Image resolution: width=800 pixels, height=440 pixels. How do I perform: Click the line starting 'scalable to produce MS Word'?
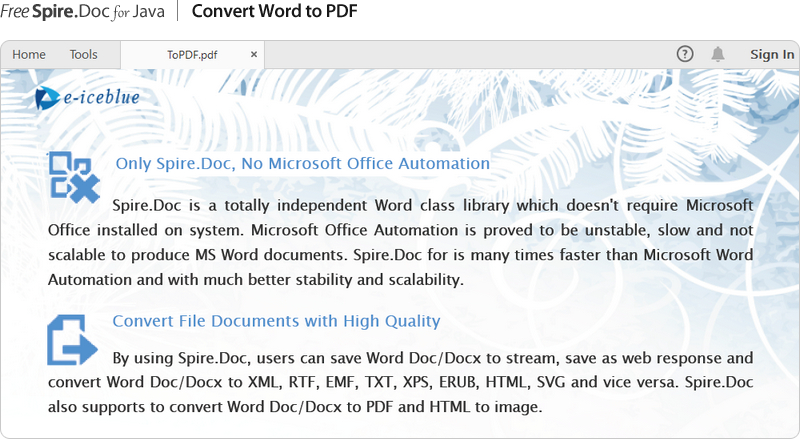coord(401,255)
